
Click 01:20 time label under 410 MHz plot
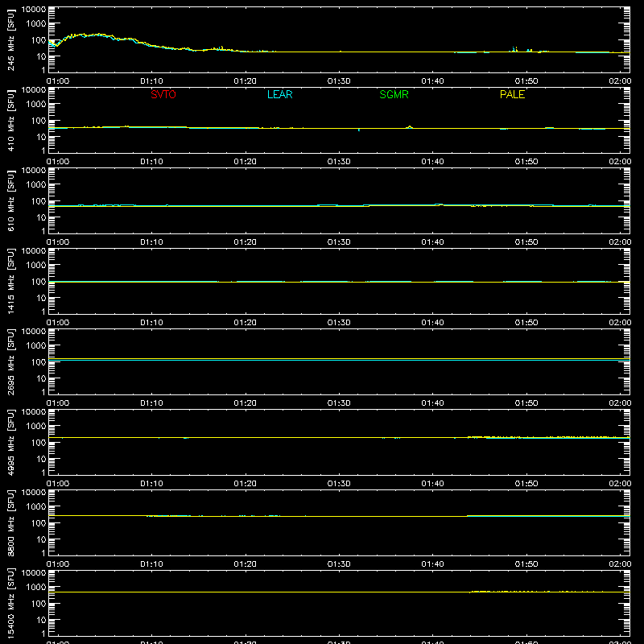pos(246,162)
